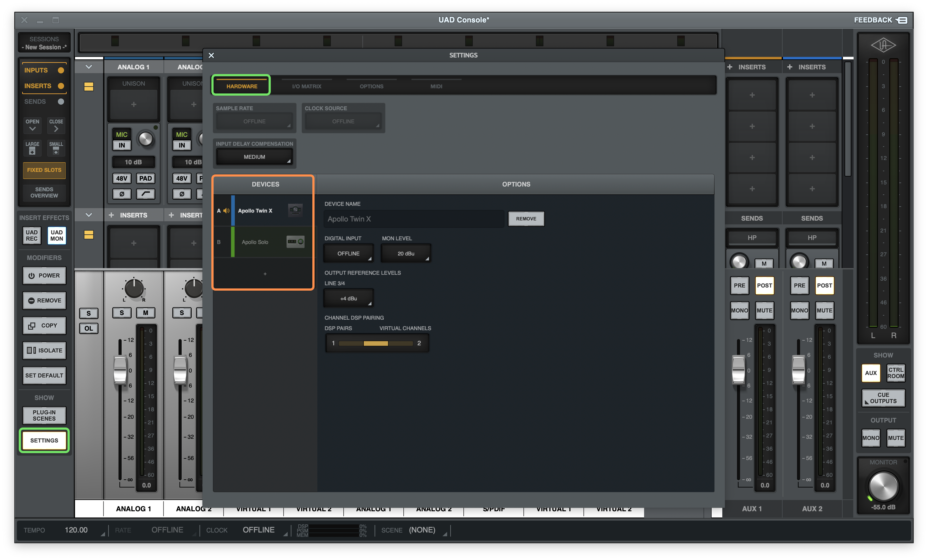The height and width of the screenshot is (560, 928).
Task: Click the Settings button in sidebar
Action: point(44,440)
